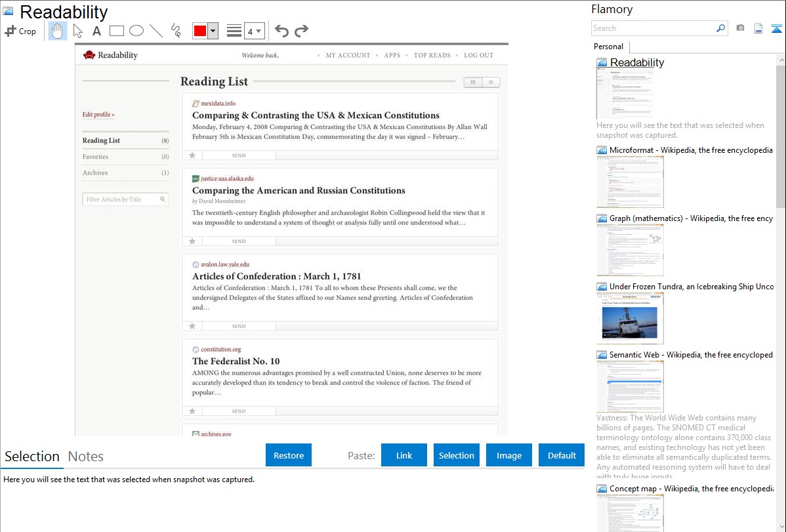Switch to the Notes tab

tap(86, 457)
